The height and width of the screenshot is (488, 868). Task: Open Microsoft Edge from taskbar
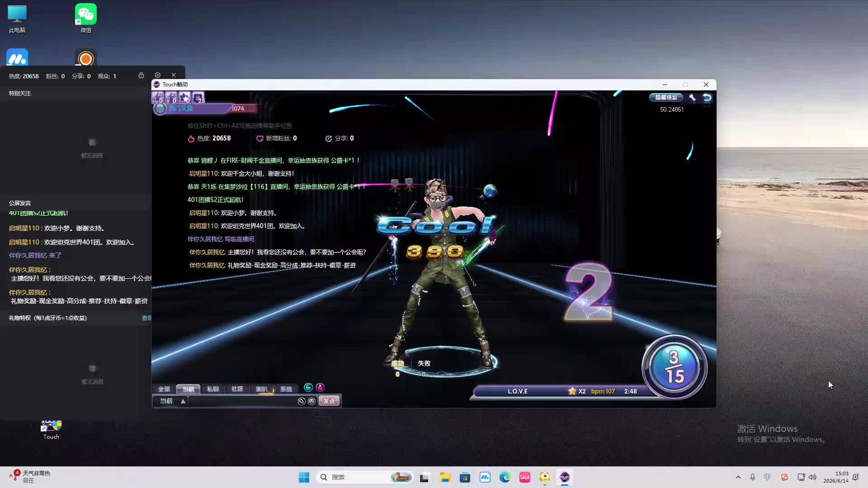click(x=505, y=477)
